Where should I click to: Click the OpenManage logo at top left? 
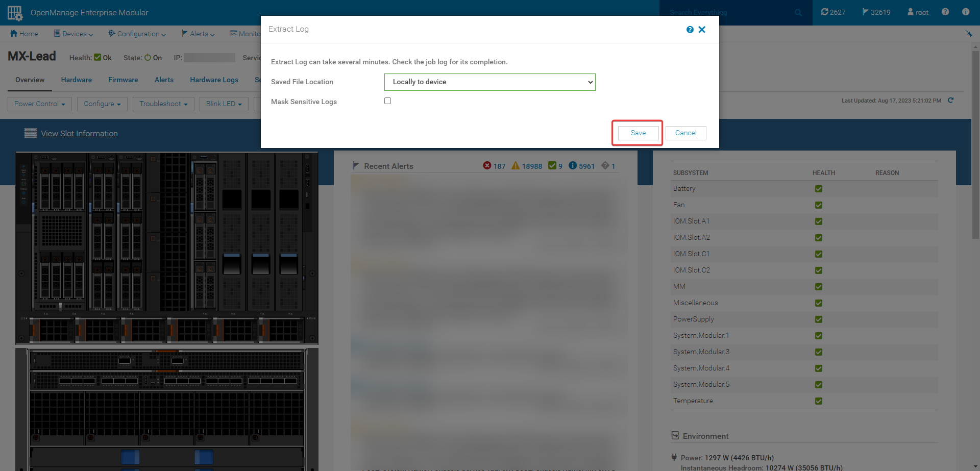(14, 12)
